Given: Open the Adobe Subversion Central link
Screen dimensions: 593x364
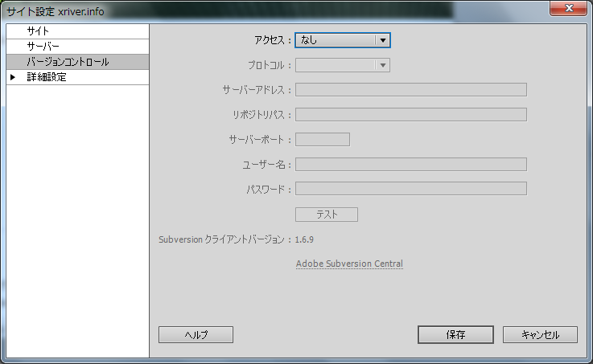Looking at the screenshot, I should pos(349,264).
